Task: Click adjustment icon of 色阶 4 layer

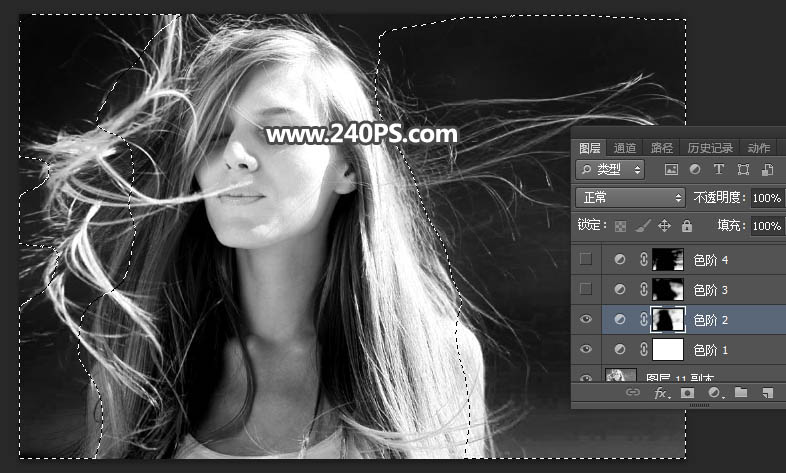Action: point(620,260)
